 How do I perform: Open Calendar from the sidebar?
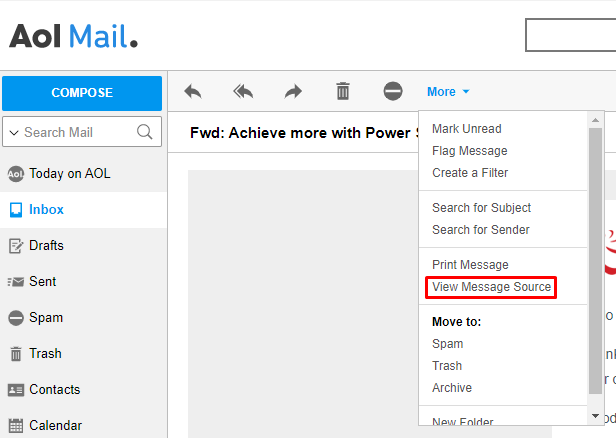(54, 426)
